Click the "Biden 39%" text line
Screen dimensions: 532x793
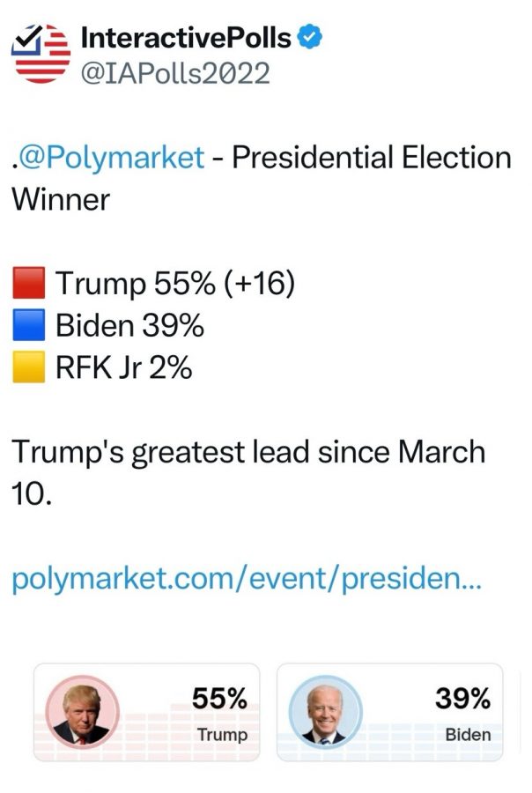(x=130, y=326)
